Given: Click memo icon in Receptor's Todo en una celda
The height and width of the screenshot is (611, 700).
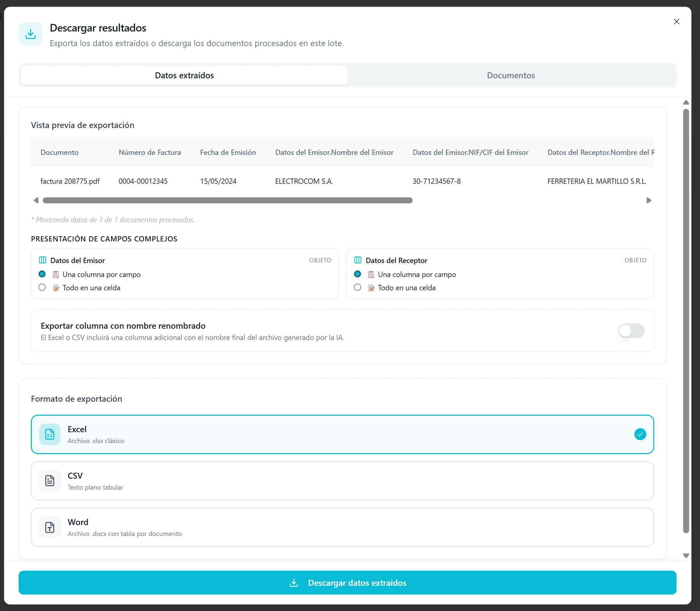Looking at the screenshot, I should click(371, 288).
